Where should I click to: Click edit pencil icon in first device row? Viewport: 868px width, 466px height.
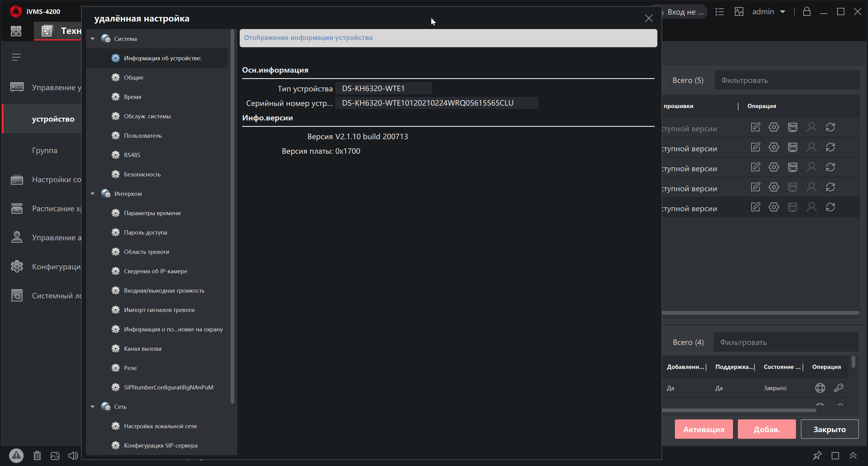tap(755, 127)
